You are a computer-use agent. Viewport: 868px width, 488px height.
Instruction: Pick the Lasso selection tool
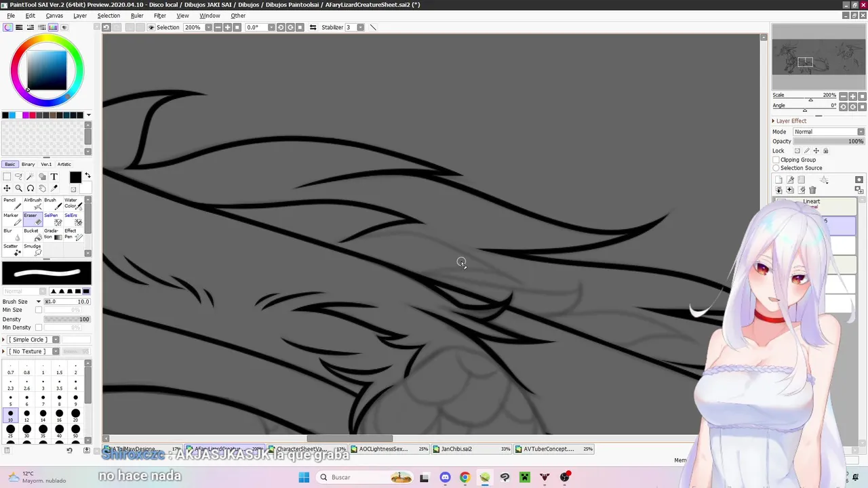pyautogui.click(x=18, y=177)
